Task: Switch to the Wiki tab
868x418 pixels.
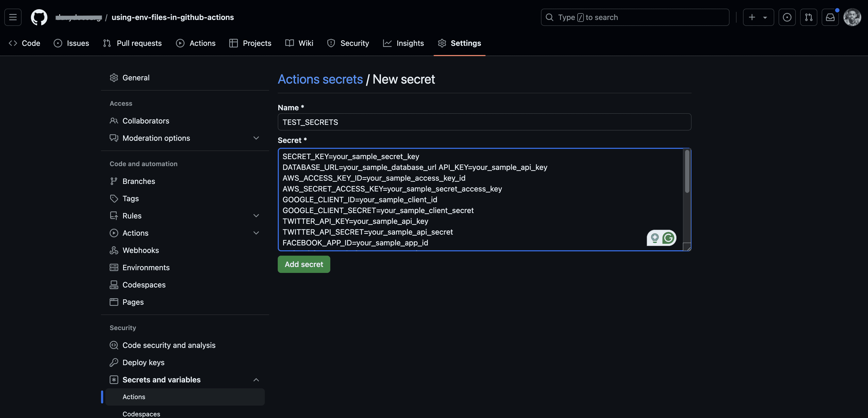Action: click(299, 43)
